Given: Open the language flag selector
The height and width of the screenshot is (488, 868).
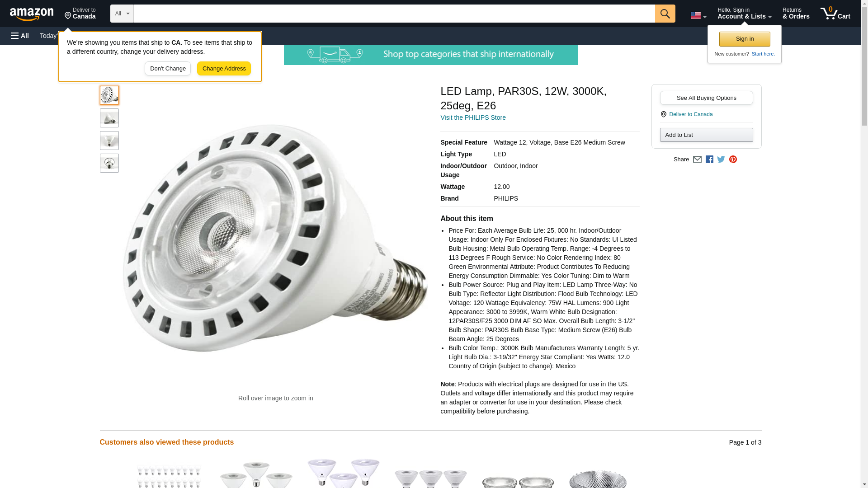Looking at the screenshot, I should point(698,15).
